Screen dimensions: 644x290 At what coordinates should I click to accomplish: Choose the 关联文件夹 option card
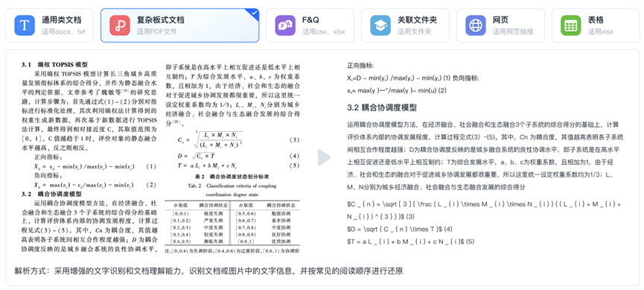click(405, 25)
